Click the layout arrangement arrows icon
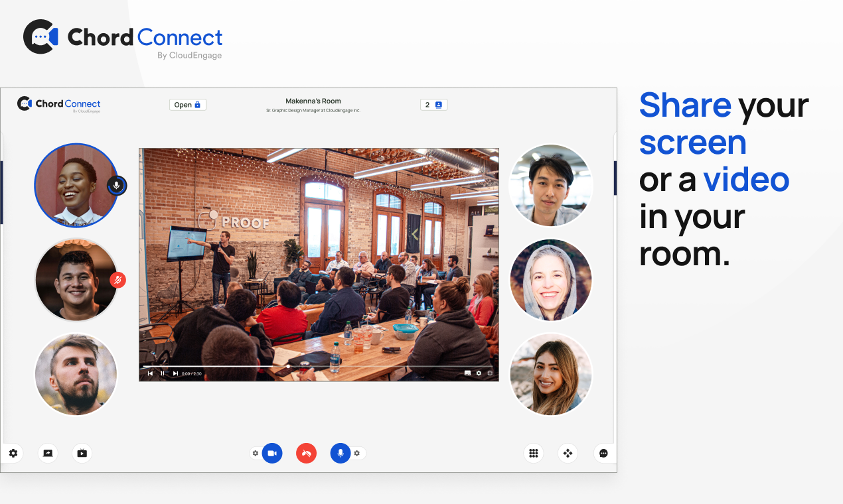Image resolution: width=843 pixels, height=504 pixels. tap(568, 453)
